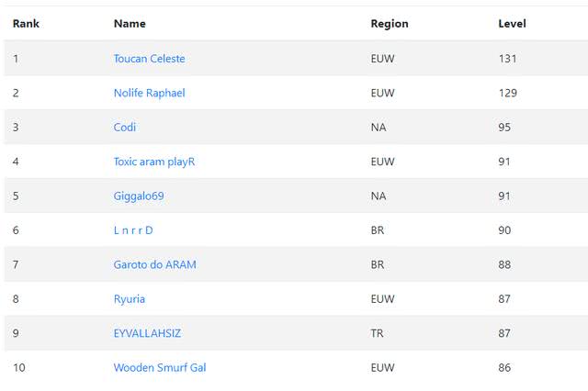Image resolution: width=588 pixels, height=391 pixels.
Task: Click the level 86 value
Action: [504, 368]
